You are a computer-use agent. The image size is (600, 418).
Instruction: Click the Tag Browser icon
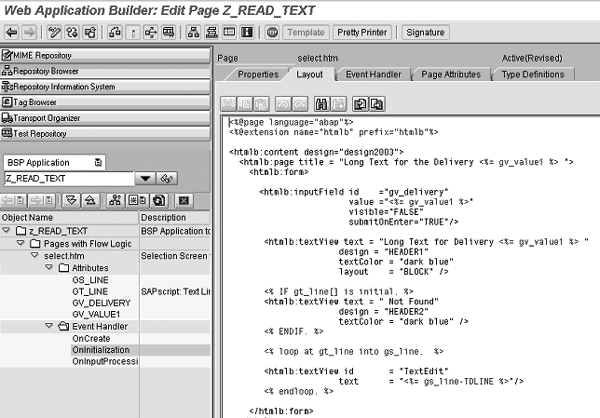click(x=7, y=102)
